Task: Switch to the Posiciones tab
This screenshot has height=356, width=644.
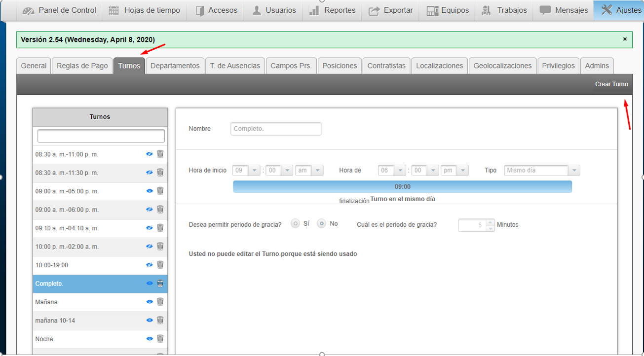Action: point(340,66)
